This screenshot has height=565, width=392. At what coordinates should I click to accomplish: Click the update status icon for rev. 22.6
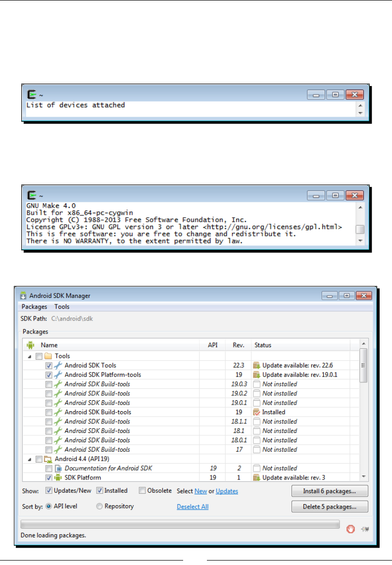256,366
